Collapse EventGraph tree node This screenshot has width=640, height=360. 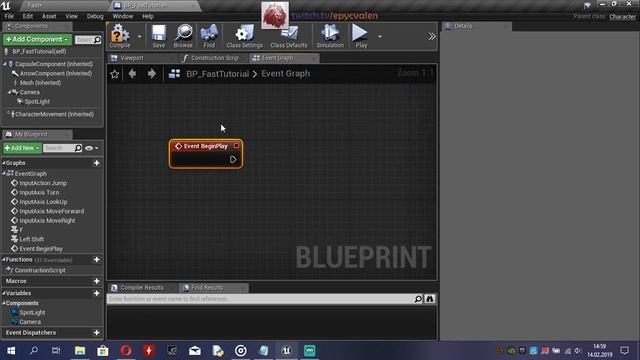(x=4, y=173)
